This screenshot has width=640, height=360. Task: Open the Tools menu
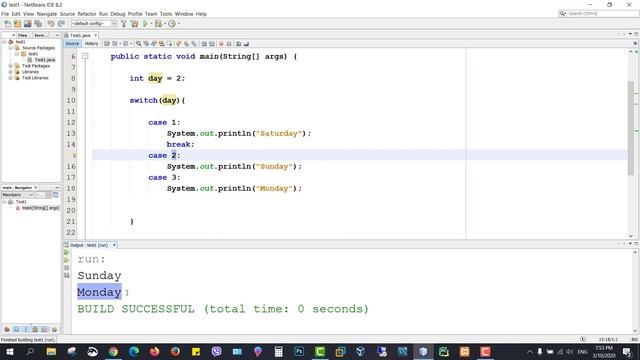point(166,14)
